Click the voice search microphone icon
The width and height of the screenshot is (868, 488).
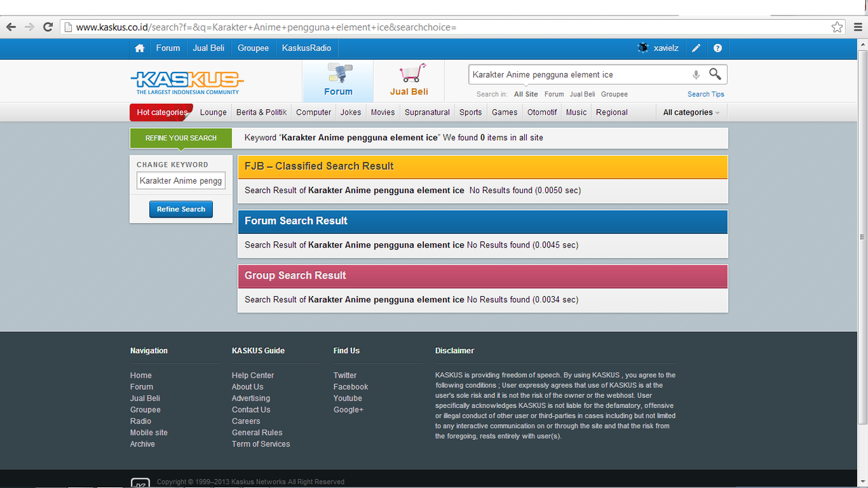696,75
